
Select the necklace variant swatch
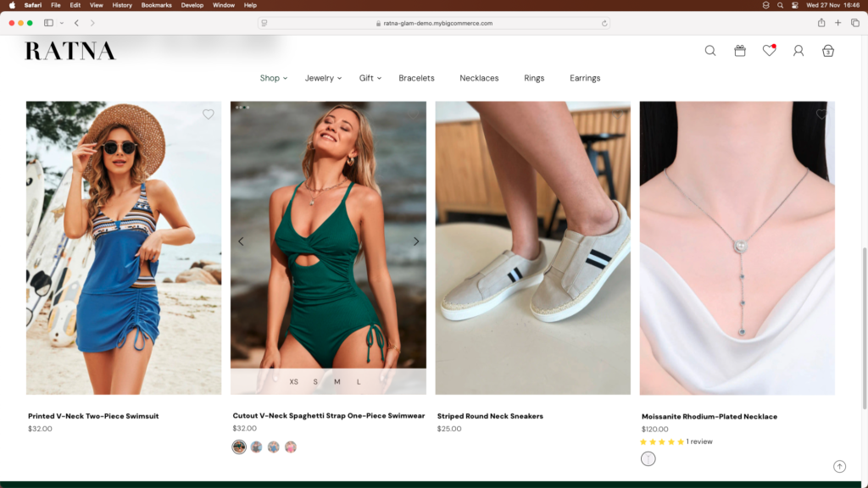[x=648, y=458]
